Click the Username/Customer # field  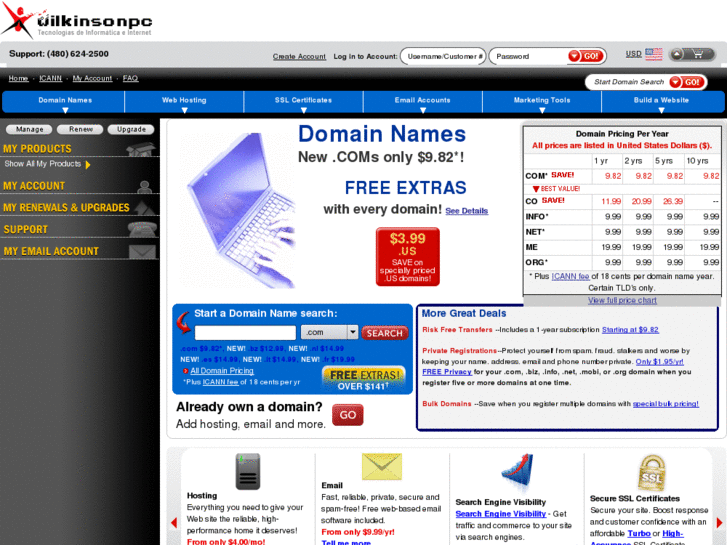tap(443, 57)
